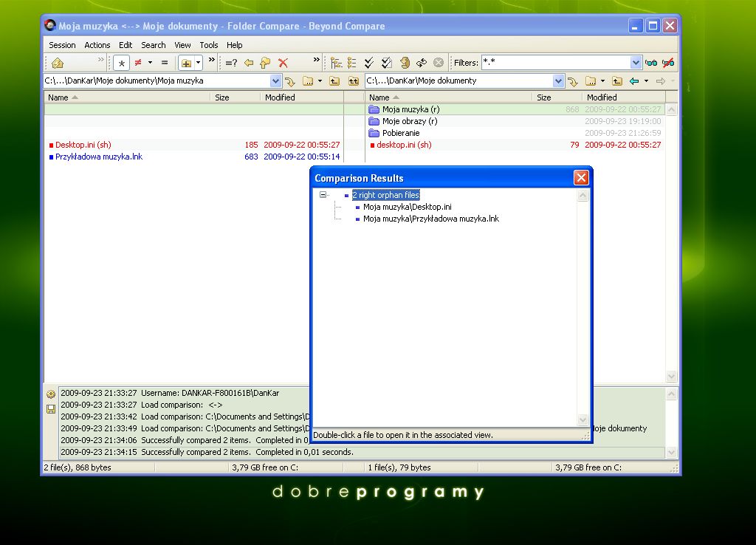This screenshot has height=545, width=756.
Task: Select the 'Pobieranie' folder row
Action: (515, 133)
